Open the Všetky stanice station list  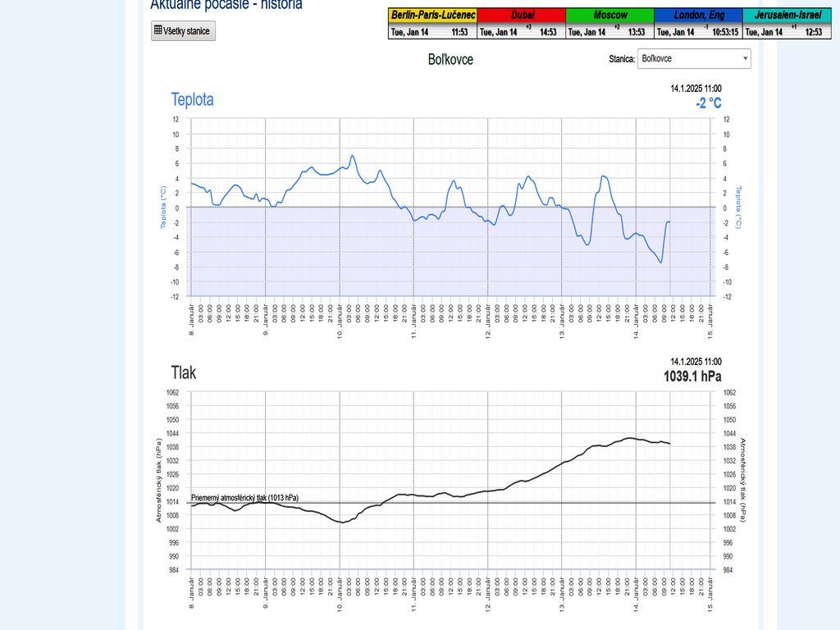pyautogui.click(x=184, y=31)
